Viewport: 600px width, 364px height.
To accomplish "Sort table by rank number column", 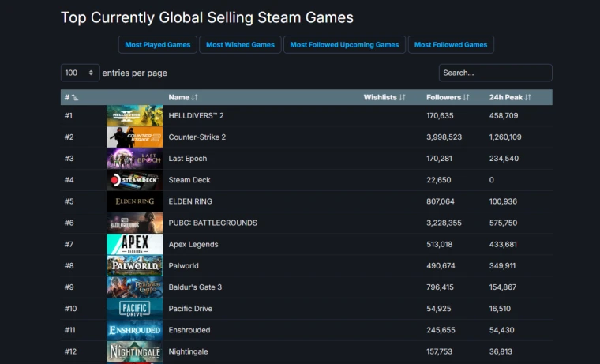I will point(71,97).
